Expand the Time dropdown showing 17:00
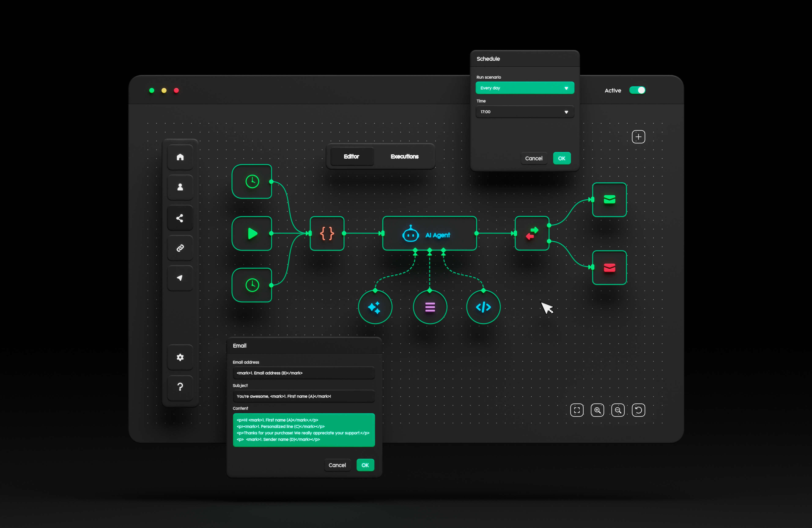 pyautogui.click(x=524, y=112)
